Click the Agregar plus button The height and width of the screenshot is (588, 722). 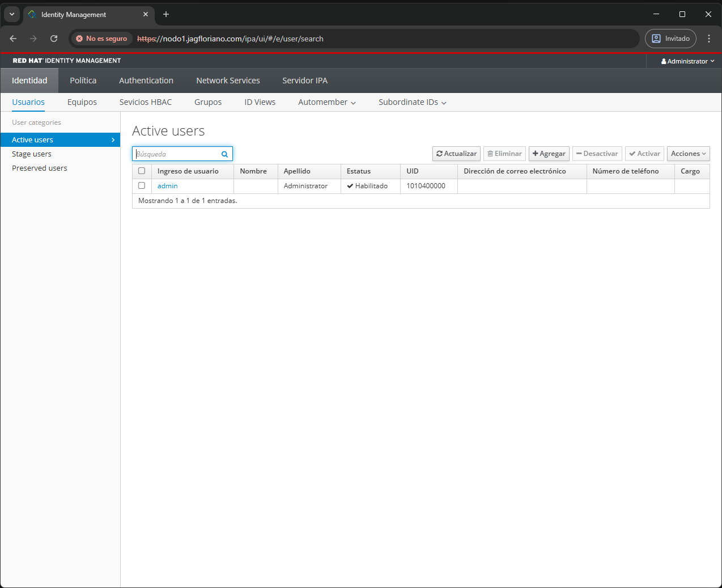pyautogui.click(x=549, y=154)
